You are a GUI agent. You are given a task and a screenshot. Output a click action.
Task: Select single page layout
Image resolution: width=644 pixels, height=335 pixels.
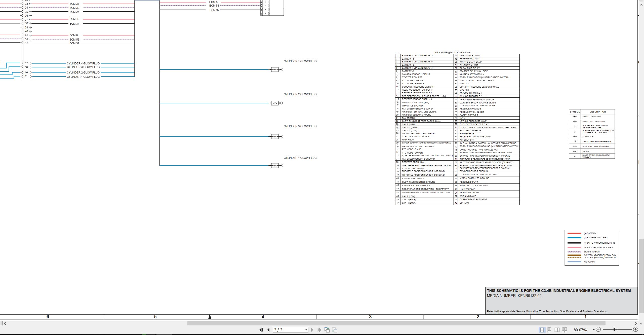(542, 330)
